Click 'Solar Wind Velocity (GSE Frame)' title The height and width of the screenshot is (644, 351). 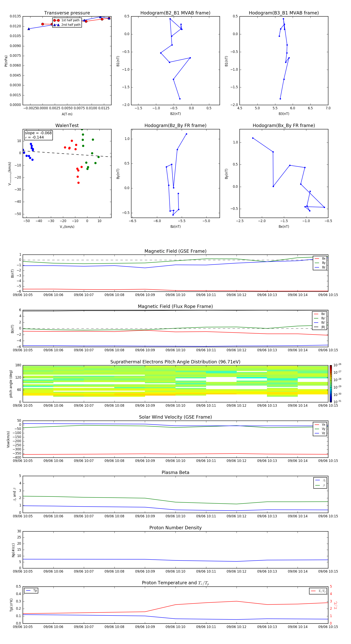click(x=175, y=417)
